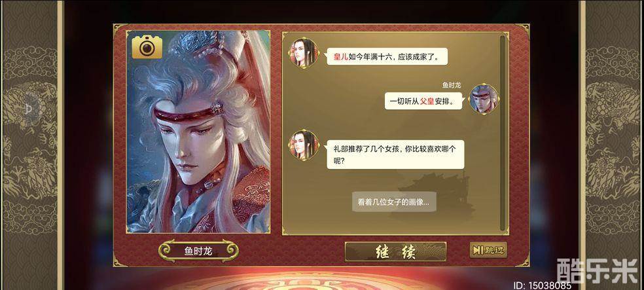Tap the red 皇儿 highlighted word
The height and width of the screenshot is (290, 644).
340,57
